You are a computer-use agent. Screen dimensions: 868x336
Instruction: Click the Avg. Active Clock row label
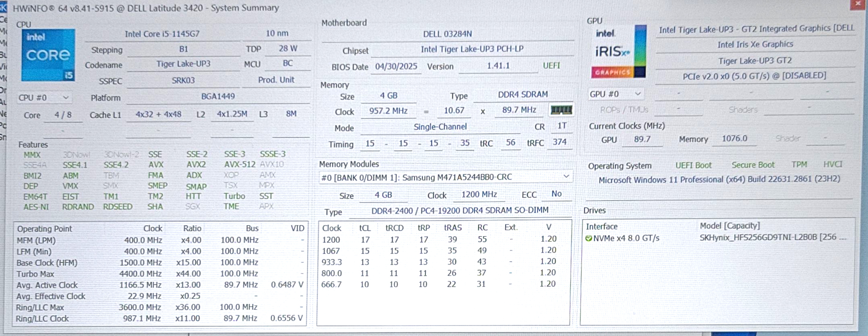click(47, 285)
